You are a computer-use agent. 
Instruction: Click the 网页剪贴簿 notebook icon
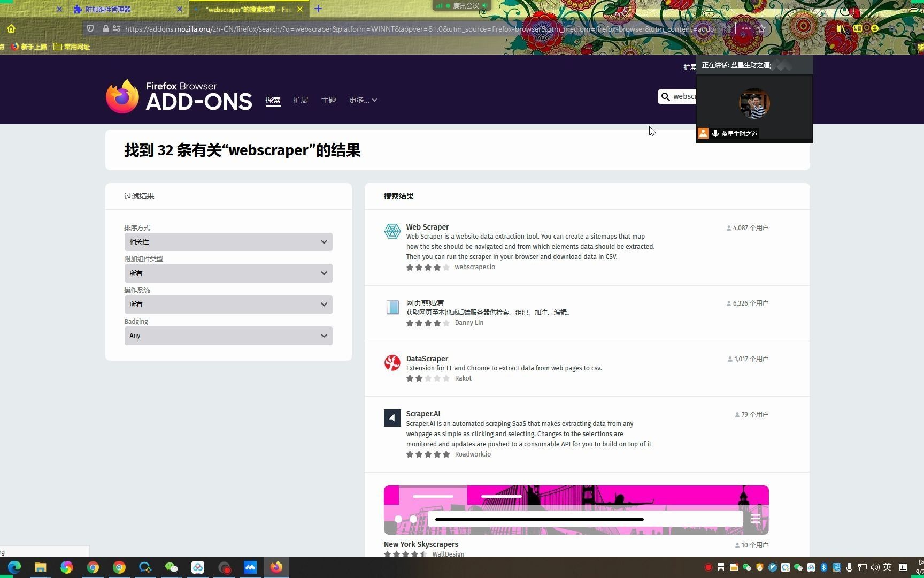(x=392, y=307)
